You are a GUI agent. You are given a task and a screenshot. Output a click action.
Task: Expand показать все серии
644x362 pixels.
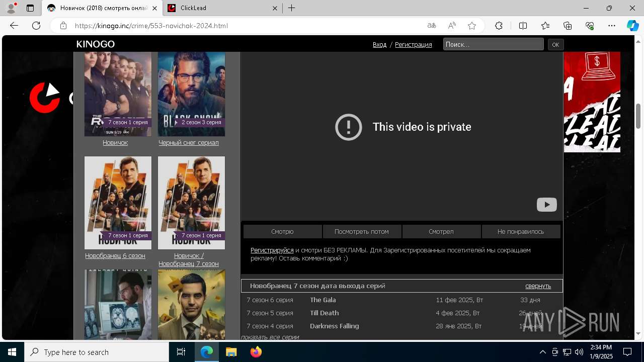[270, 337]
